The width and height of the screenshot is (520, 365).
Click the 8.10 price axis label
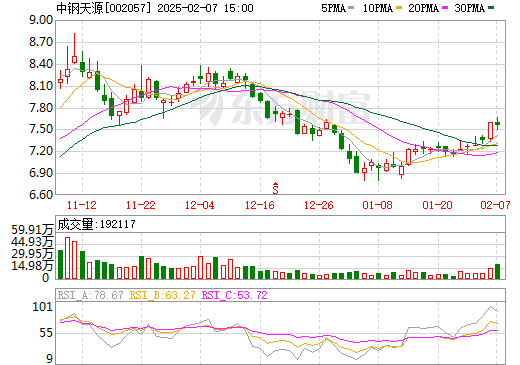coord(41,86)
